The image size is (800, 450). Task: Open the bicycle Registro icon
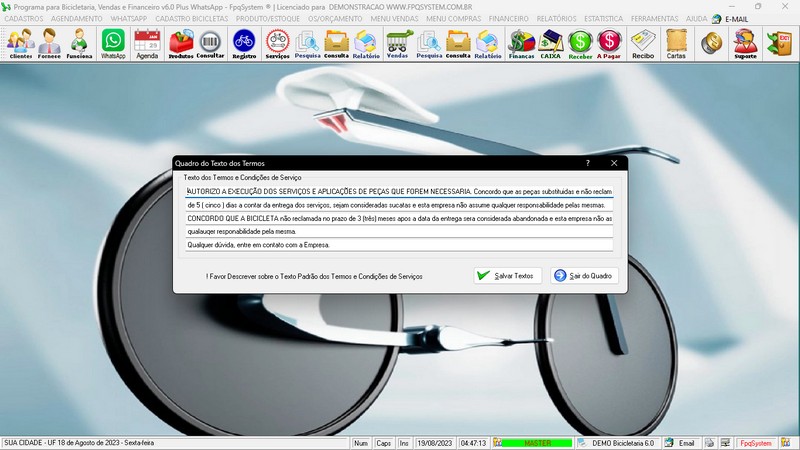(x=244, y=44)
